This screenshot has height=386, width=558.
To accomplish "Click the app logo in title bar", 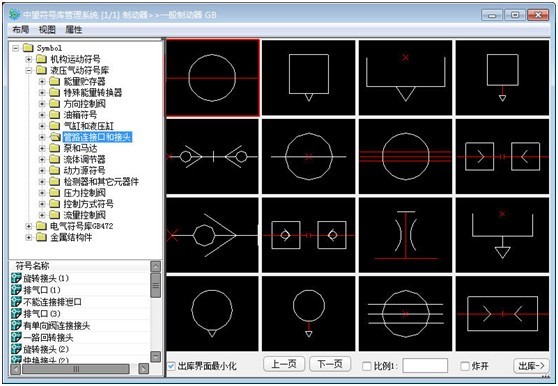I will (x=15, y=14).
